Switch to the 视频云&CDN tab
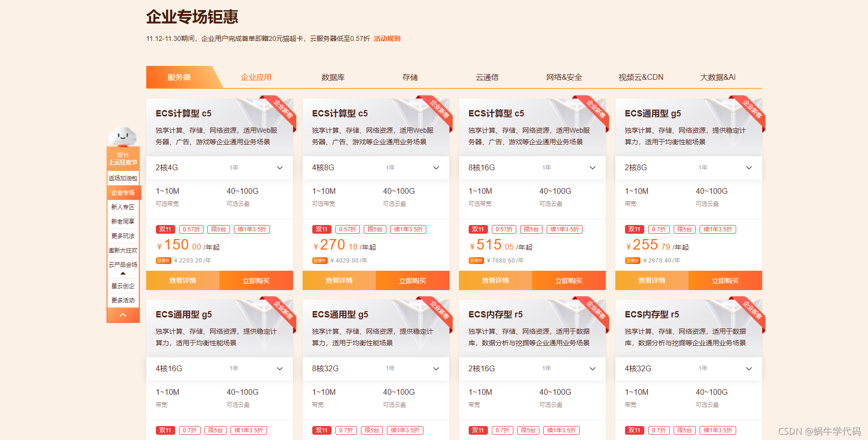This screenshot has height=440, width=868. coord(641,77)
